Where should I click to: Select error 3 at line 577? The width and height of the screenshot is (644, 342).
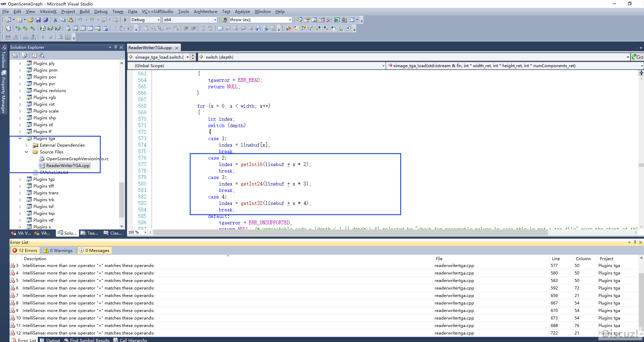(324, 266)
